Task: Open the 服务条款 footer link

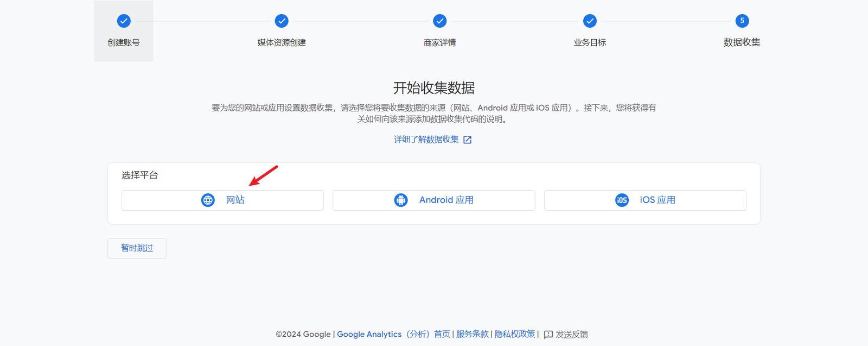Action: pos(472,334)
